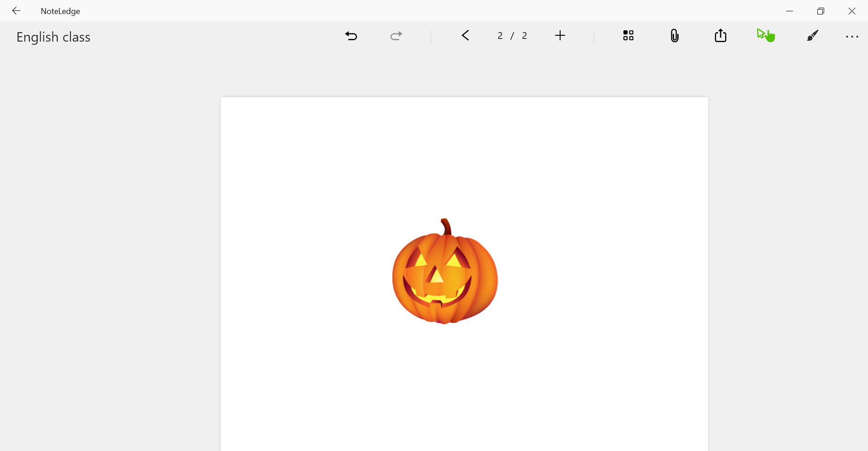Minimize the NoteLedge window
The height and width of the screenshot is (451, 868).
pyautogui.click(x=790, y=11)
